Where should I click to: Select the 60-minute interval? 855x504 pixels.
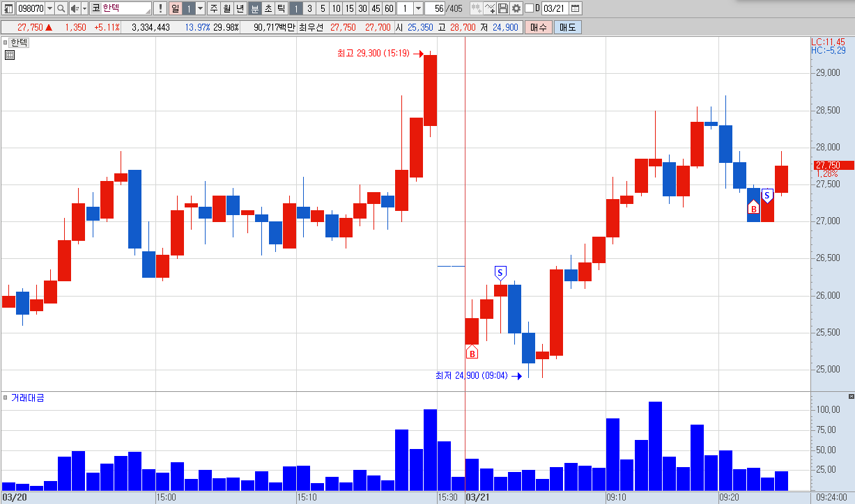(389, 8)
